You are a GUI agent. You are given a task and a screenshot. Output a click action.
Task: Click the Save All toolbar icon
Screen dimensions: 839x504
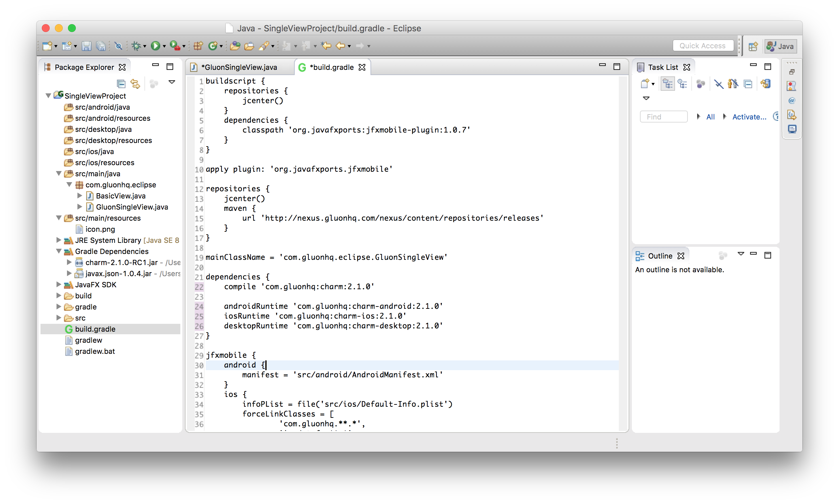(x=101, y=45)
